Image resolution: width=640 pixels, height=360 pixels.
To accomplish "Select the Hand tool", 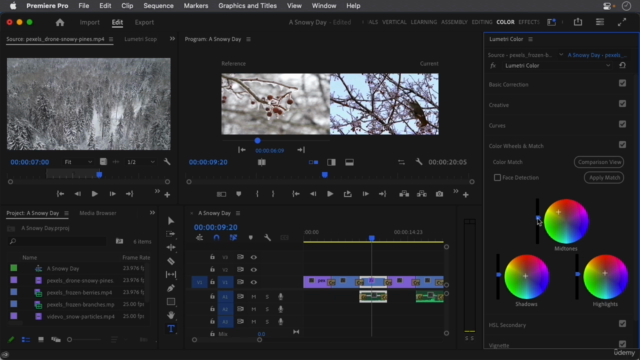I will 171,315.
